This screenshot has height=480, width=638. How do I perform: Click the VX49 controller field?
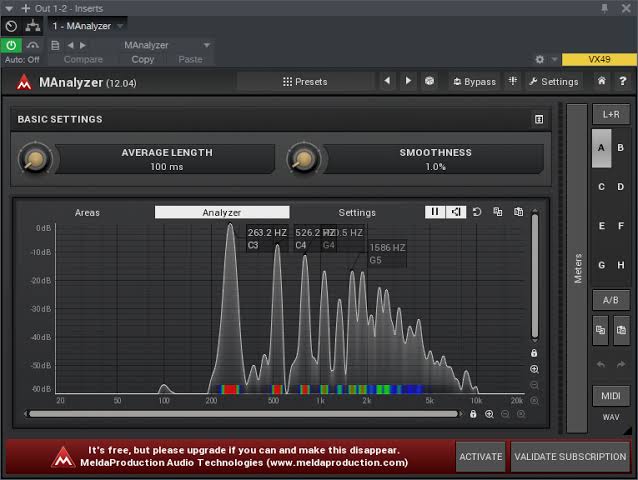coord(599,59)
